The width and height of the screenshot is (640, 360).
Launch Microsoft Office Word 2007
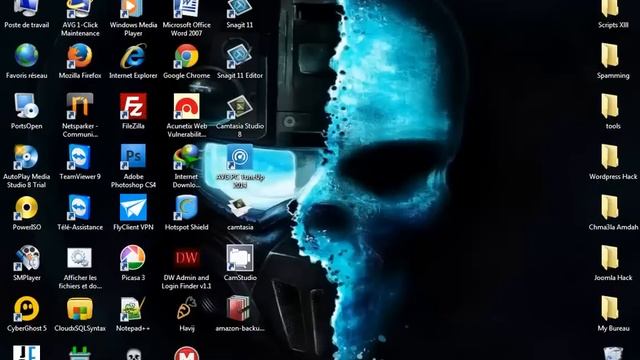[x=187, y=9]
